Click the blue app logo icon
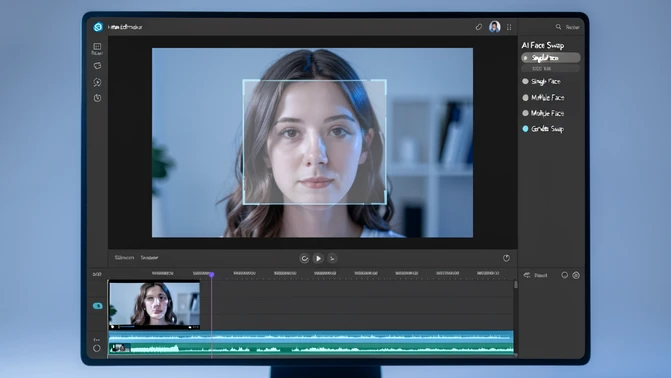671x378 pixels. tap(98, 27)
